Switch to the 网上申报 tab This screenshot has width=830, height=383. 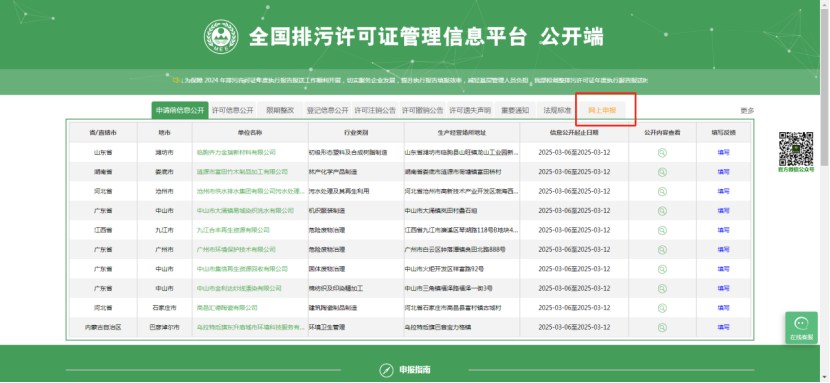pos(602,111)
